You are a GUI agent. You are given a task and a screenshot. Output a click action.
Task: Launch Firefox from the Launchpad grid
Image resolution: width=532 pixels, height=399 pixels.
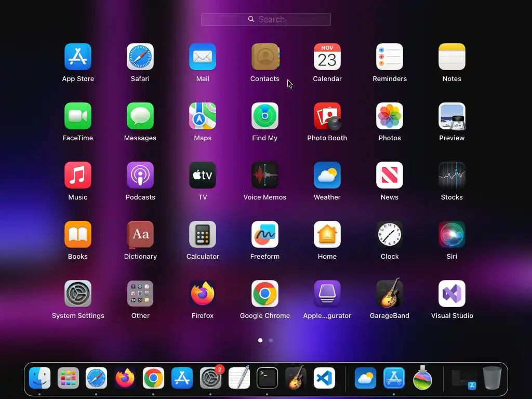coord(203,294)
